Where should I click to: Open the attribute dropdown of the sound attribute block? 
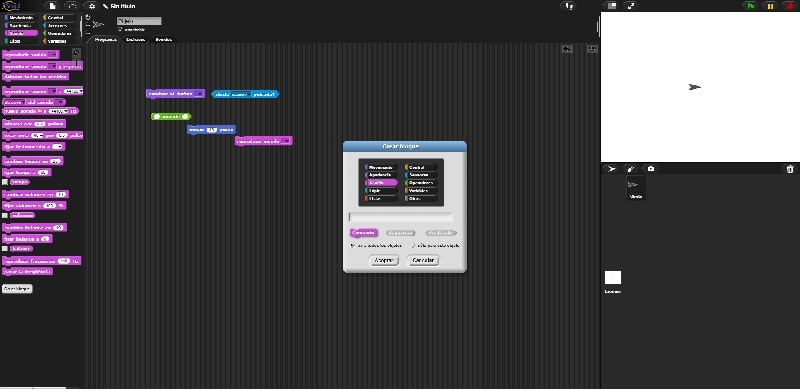[x=21, y=102]
